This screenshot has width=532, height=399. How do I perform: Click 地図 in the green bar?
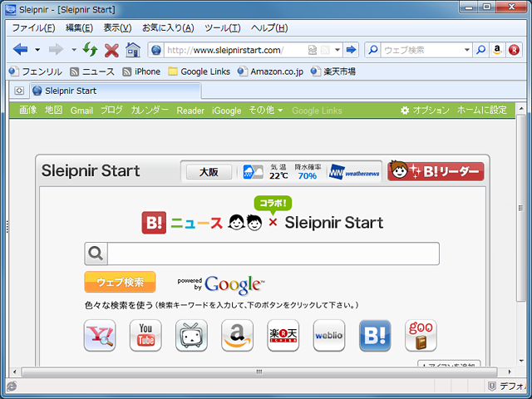[53, 110]
